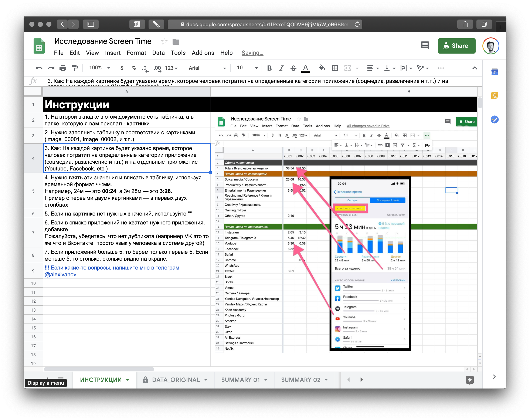Open the Add-ons menu
The width and height of the screenshot is (530, 420).
[203, 53]
